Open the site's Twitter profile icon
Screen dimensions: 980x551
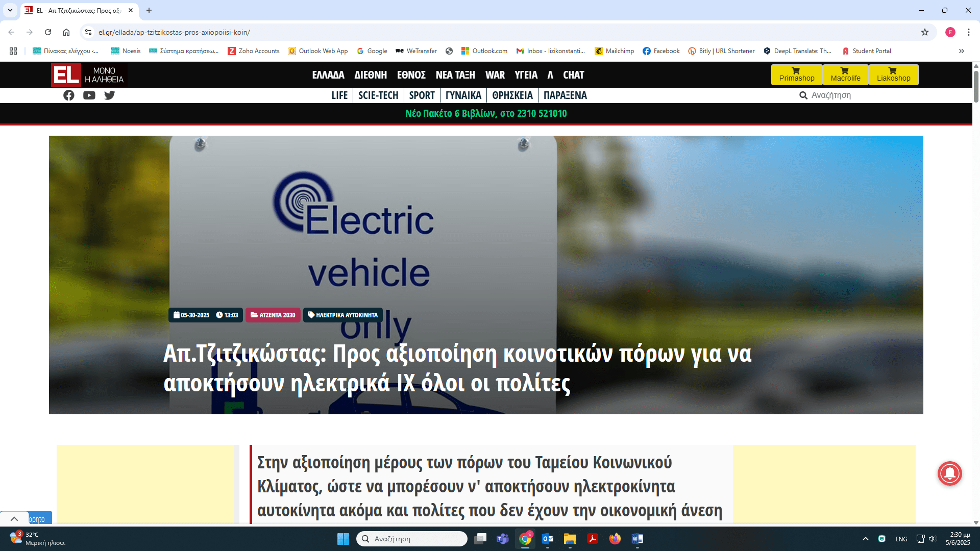[109, 95]
